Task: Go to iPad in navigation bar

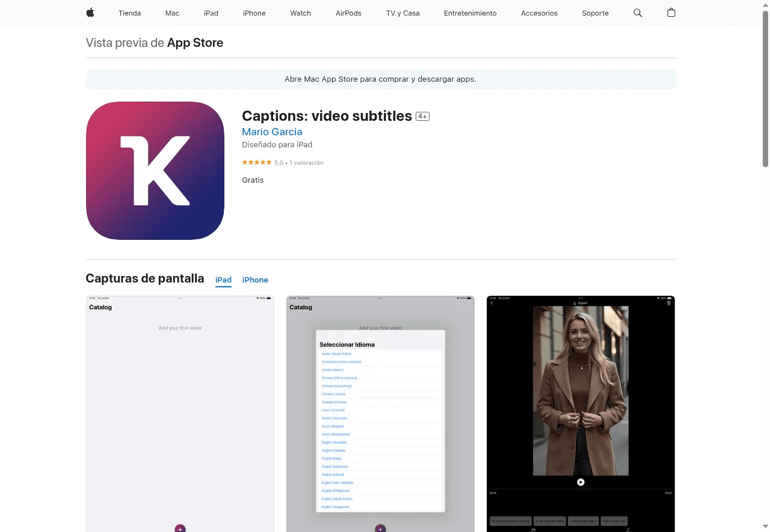Action: tap(211, 13)
